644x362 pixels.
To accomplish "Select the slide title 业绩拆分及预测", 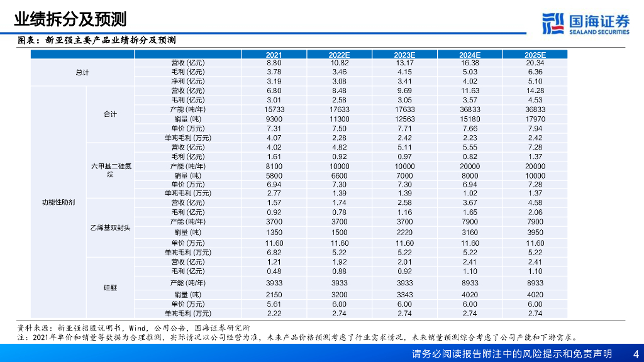I will tap(70, 19).
